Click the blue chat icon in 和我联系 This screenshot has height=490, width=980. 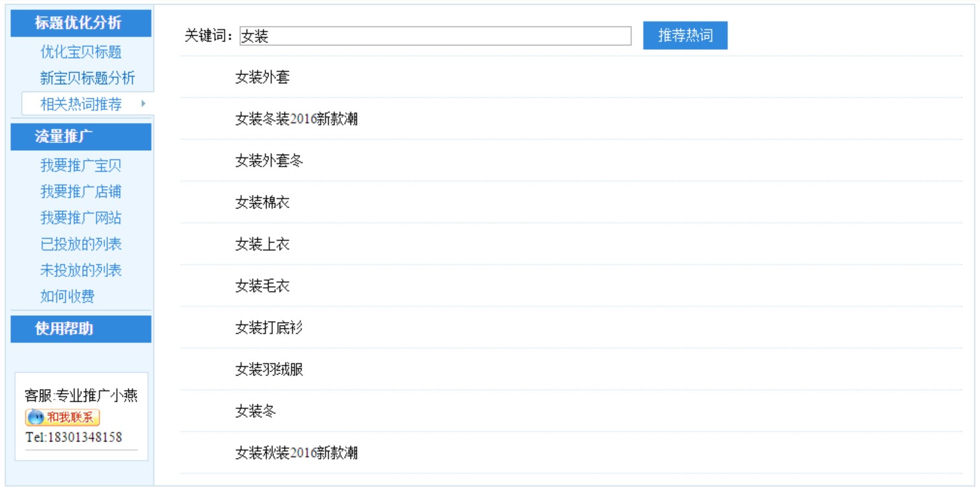[x=36, y=418]
